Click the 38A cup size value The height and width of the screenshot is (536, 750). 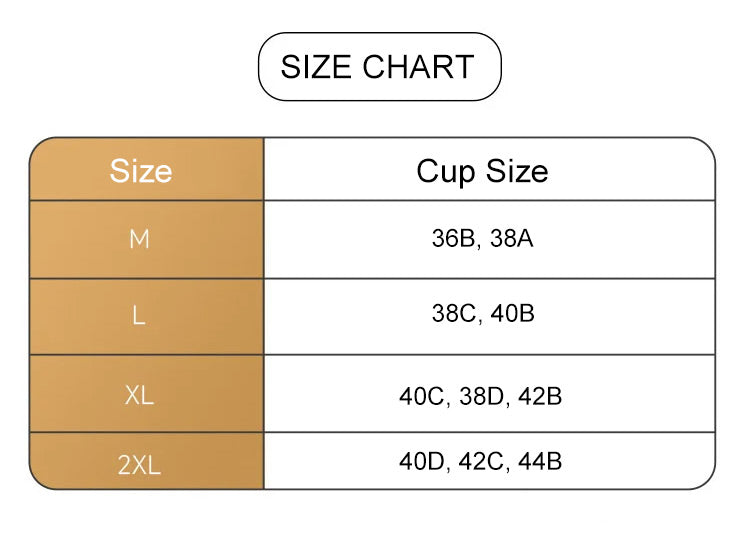[513, 239]
